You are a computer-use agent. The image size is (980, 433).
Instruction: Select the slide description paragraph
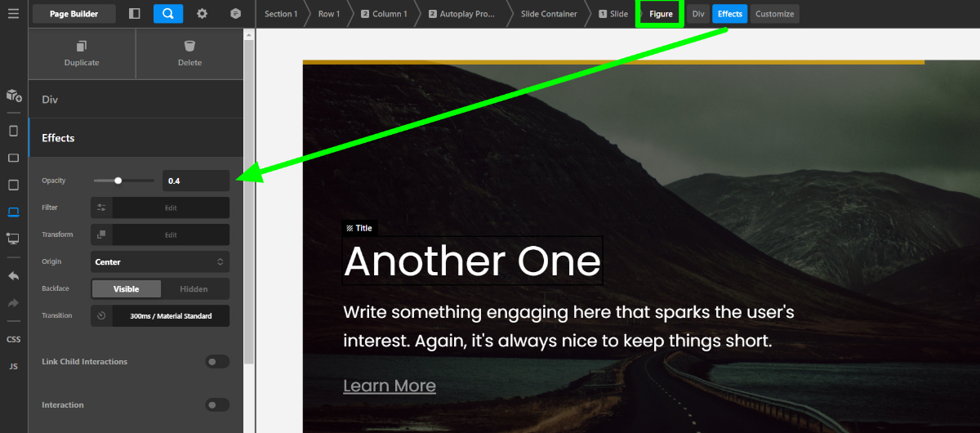pyautogui.click(x=568, y=326)
